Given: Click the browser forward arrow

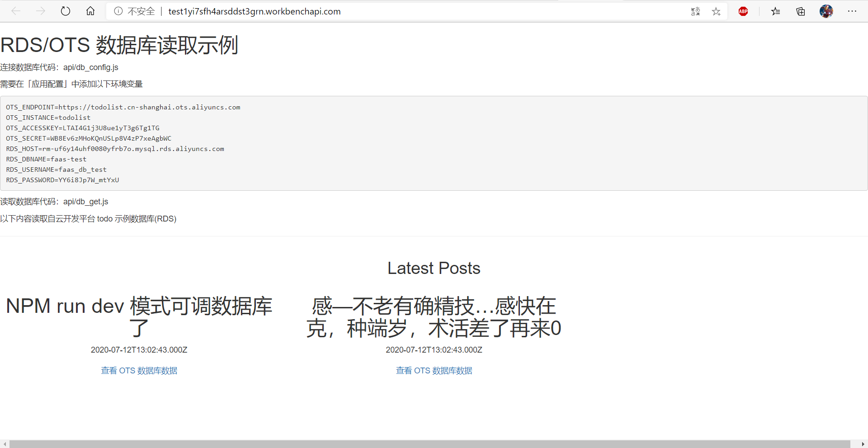Looking at the screenshot, I should tap(41, 11).
